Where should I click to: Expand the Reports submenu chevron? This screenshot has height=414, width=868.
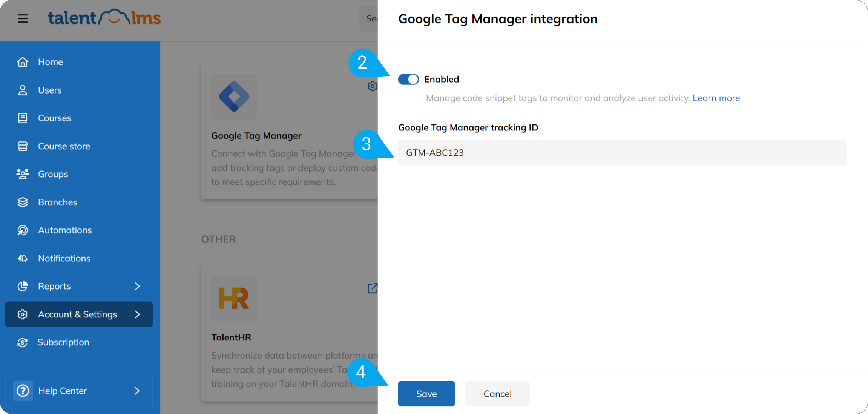tap(137, 286)
